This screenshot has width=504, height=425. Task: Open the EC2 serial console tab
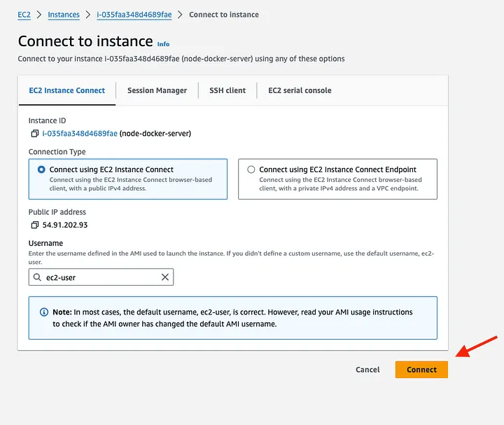click(300, 90)
